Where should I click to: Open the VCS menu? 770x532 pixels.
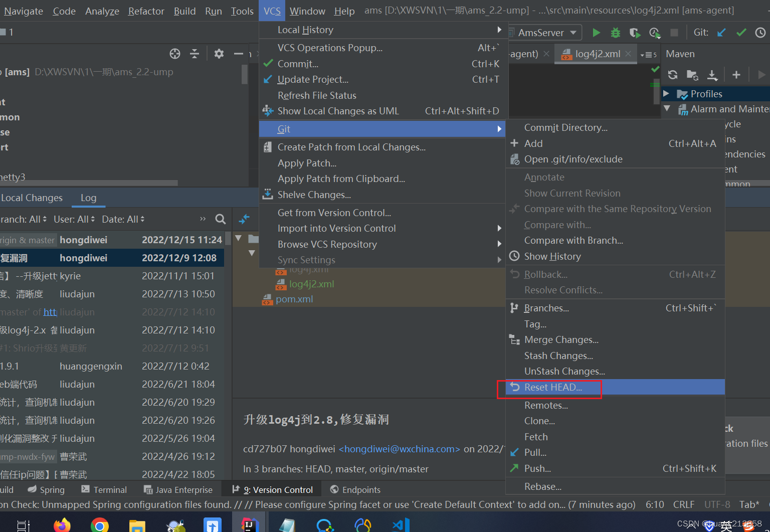tap(272, 11)
